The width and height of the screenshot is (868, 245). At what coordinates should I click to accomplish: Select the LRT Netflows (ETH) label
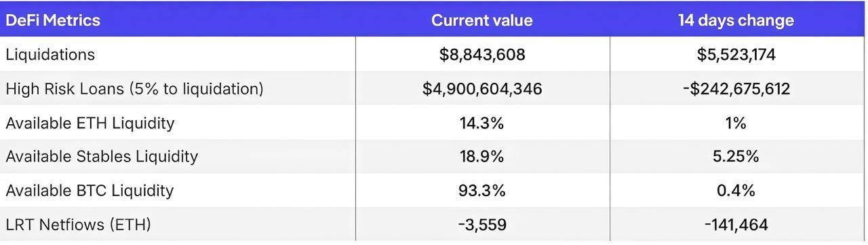(x=78, y=225)
